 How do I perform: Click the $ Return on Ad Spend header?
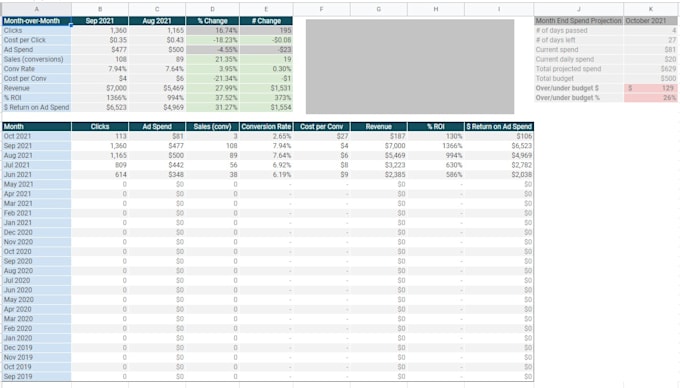pos(499,127)
